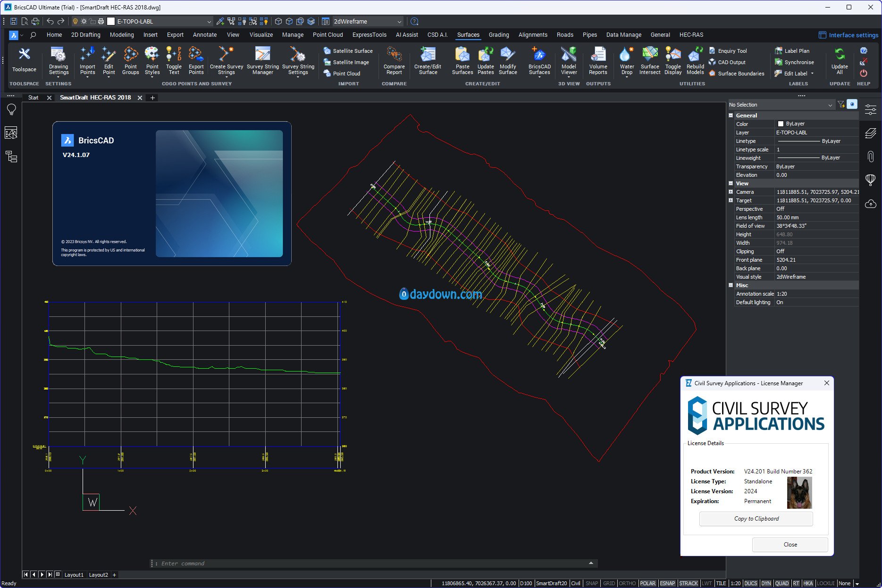Collapse the General properties section
This screenshot has height=588, width=882.
[x=731, y=116]
